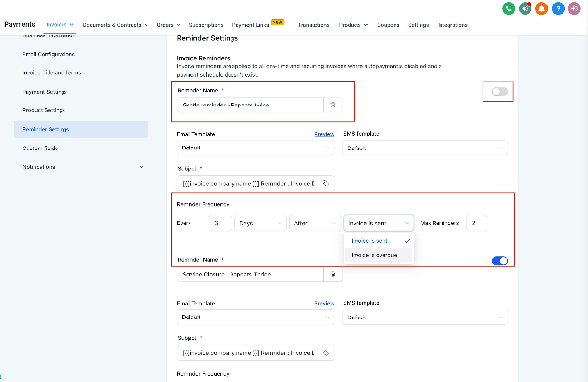Click the Service Closure name input
Image resolution: width=588 pixels, height=382 pixels.
(250, 275)
